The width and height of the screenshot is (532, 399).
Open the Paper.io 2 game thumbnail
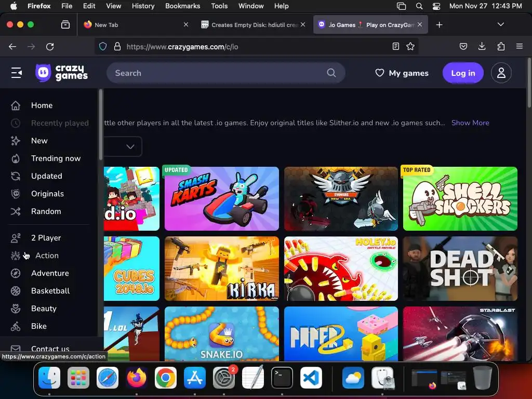pos(341,334)
